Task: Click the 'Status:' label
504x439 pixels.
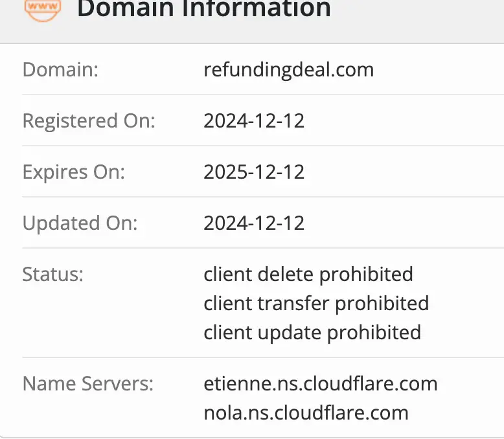Action: [53, 274]
